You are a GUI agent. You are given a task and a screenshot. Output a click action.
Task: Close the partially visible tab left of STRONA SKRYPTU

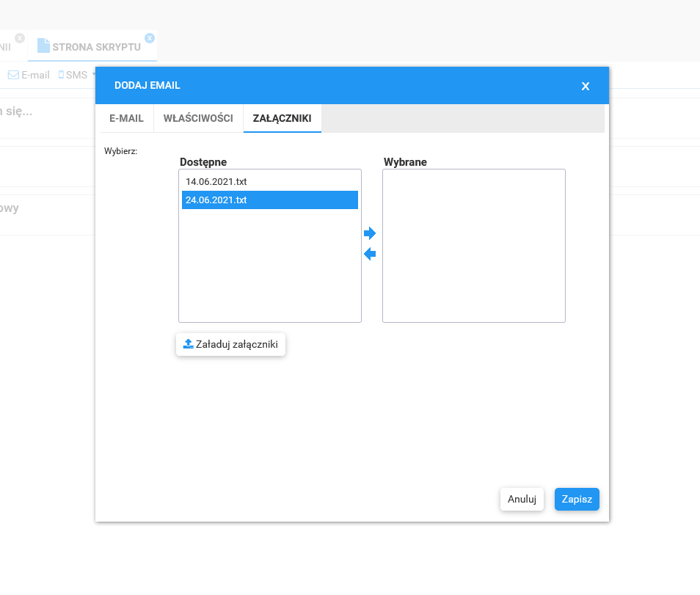point(20,37)
